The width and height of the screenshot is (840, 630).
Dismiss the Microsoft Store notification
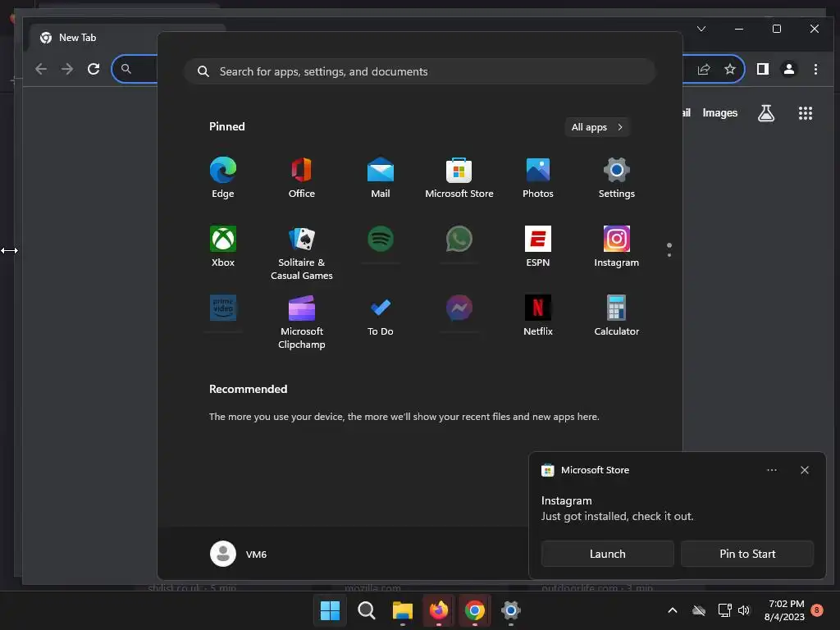[x=805, y=470]
